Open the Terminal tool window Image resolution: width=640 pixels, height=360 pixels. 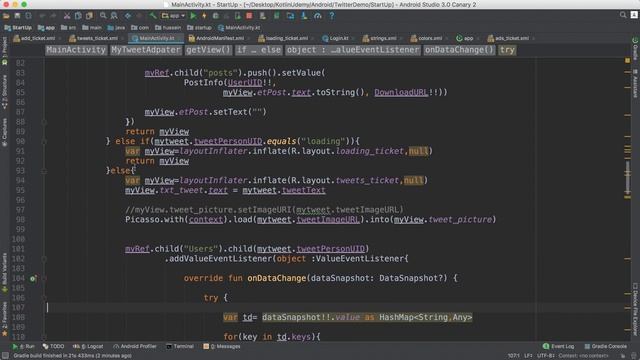point(180,346)
